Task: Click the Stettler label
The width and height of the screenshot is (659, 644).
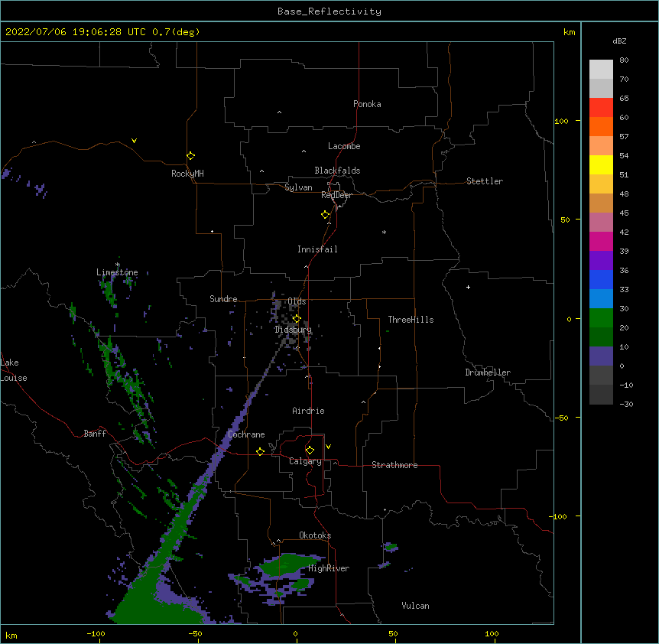Action: coord(484,181)
